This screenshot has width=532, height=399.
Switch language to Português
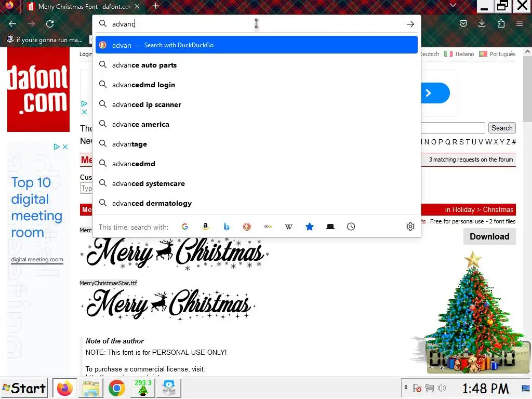(497, 54)
